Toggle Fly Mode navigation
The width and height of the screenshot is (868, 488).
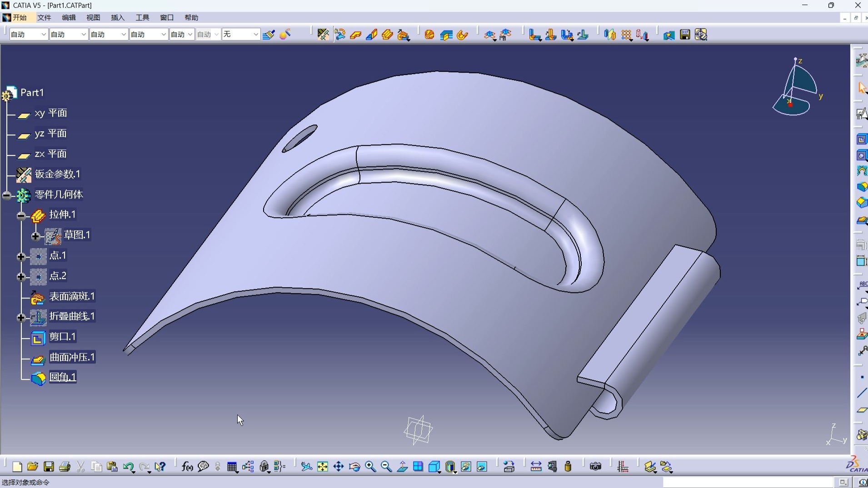coord(307,467)
